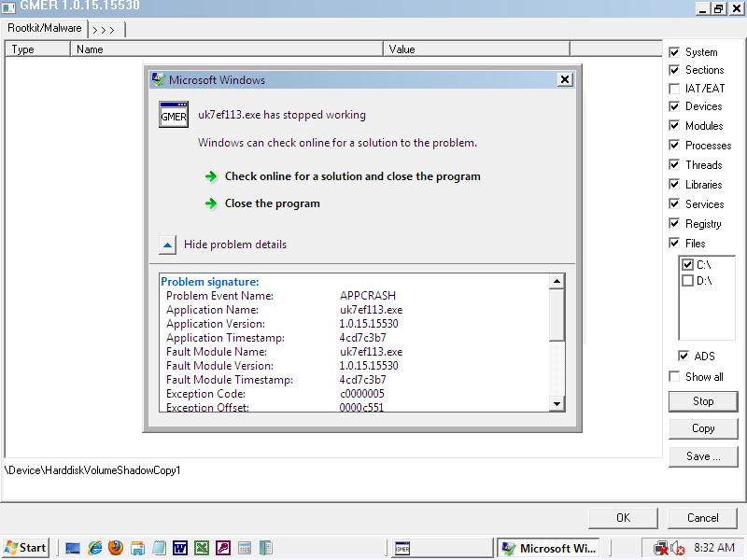Click the Microsoft Windows dialog title icon
747x560 pixels.
pos(158,79)
